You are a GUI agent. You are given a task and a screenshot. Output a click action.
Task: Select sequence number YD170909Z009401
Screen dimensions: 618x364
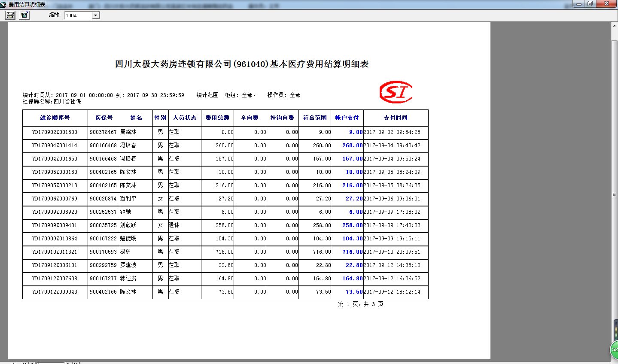pyautogui.click(x=55, y=225)
